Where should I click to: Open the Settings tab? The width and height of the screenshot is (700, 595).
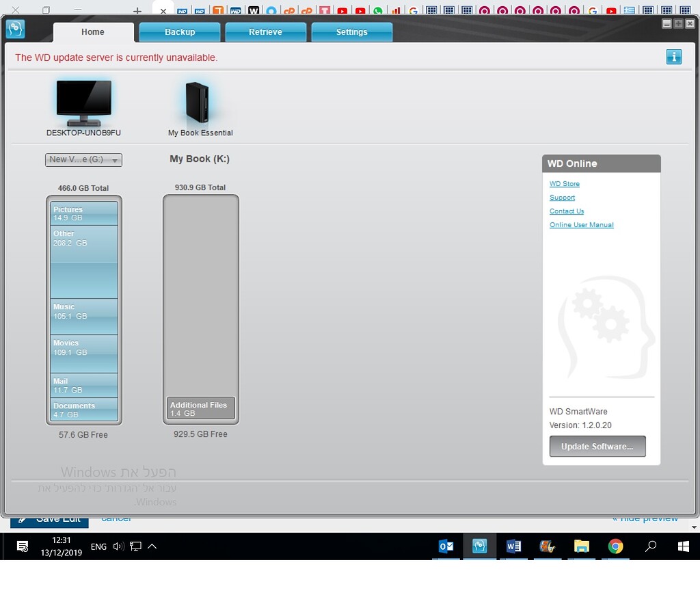(x=351, y=31)
